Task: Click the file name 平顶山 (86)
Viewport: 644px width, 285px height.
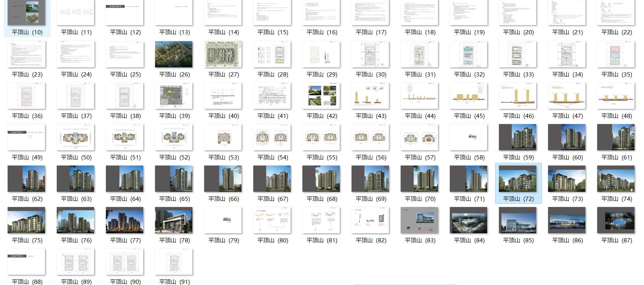Action: coord(567,240)
